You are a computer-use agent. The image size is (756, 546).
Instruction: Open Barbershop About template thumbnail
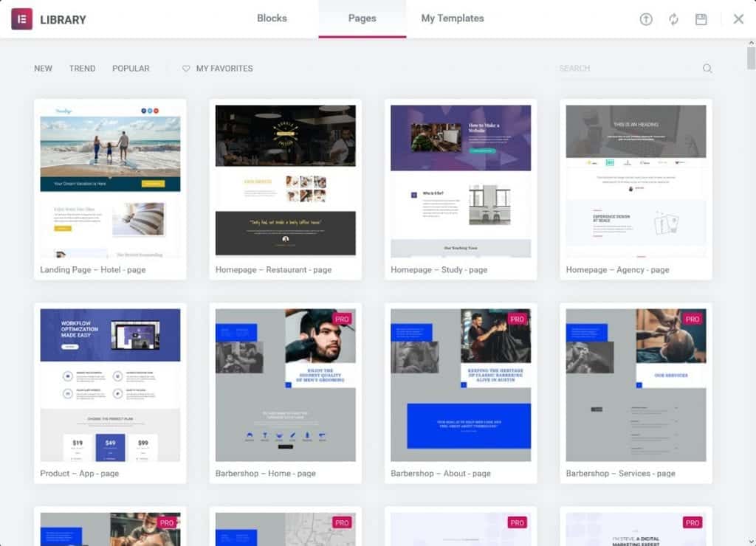coord(461,385)
